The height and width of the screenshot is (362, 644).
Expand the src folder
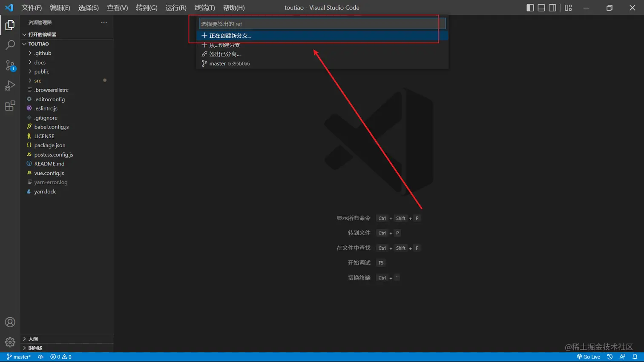[x=67, y=81]
